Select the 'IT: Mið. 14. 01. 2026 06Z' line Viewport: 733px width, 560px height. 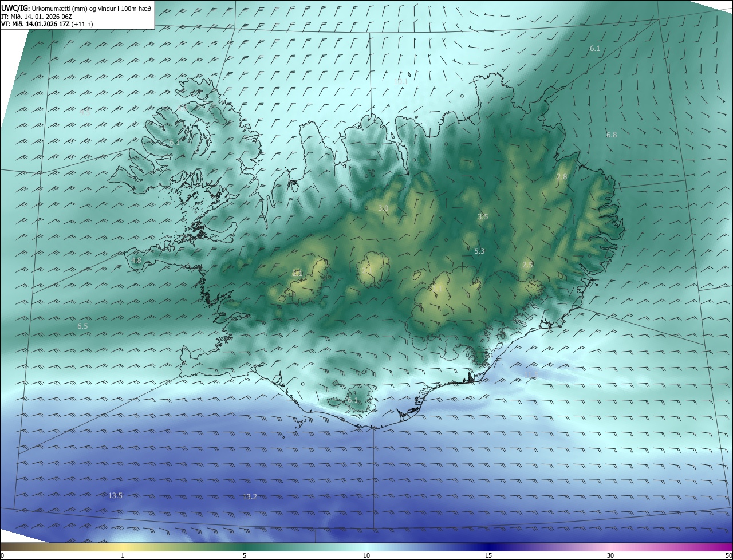[x=37, y=16]
